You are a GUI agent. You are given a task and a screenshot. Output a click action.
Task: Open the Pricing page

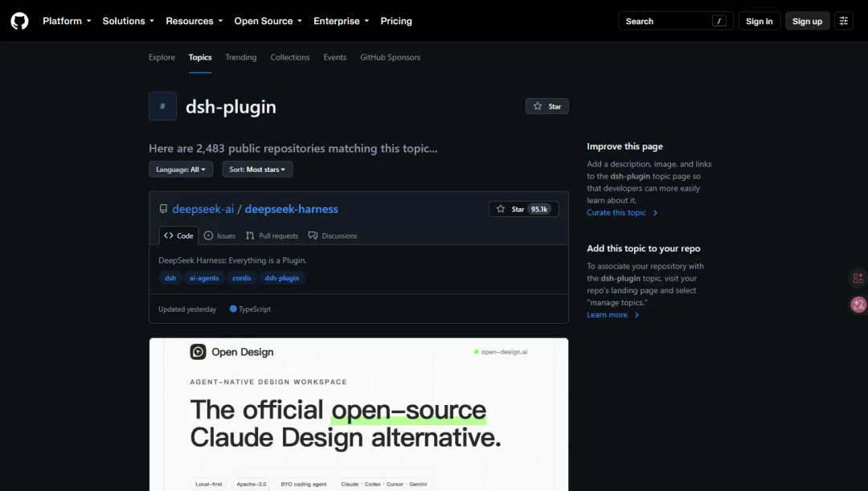pyautogui.click(x=396, y=21)
